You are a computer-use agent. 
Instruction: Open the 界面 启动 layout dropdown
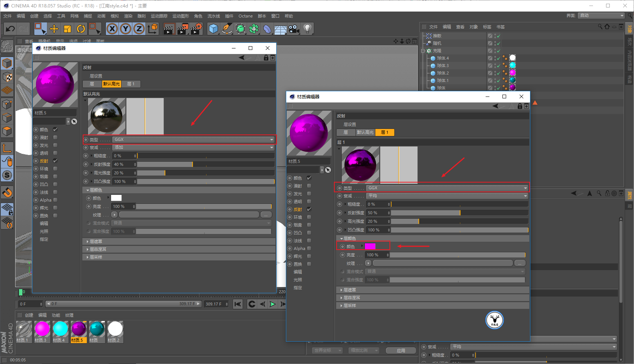coord(601,15)
